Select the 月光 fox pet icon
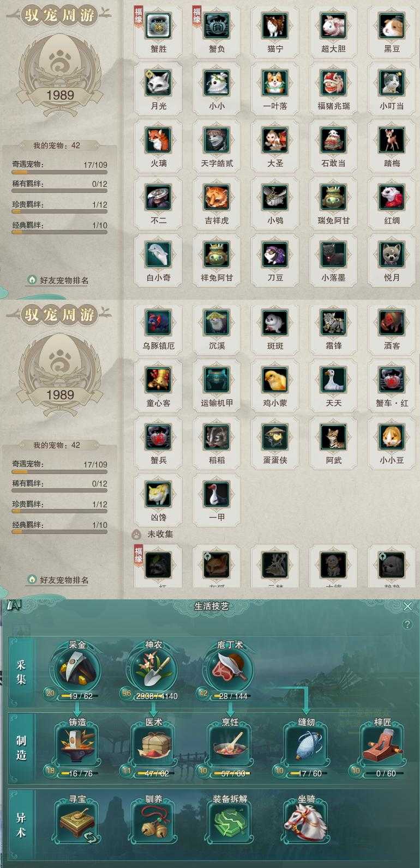 [158, 82]
